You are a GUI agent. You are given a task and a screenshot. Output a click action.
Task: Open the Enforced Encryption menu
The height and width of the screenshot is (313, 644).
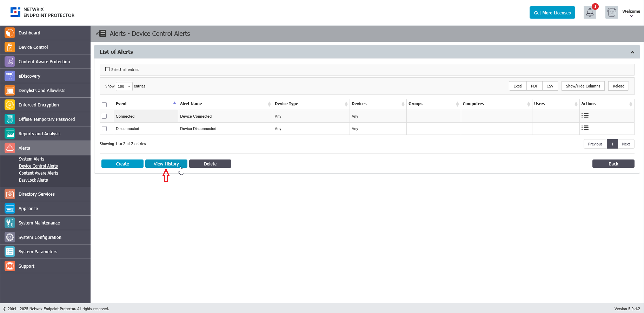(x=45, y=105)
